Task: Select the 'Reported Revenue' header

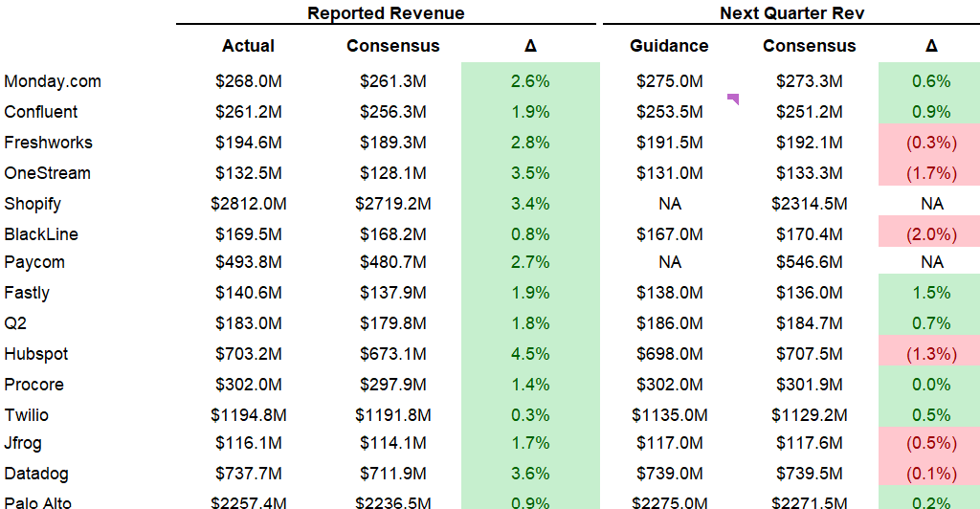Action: [x=386, y=13]
